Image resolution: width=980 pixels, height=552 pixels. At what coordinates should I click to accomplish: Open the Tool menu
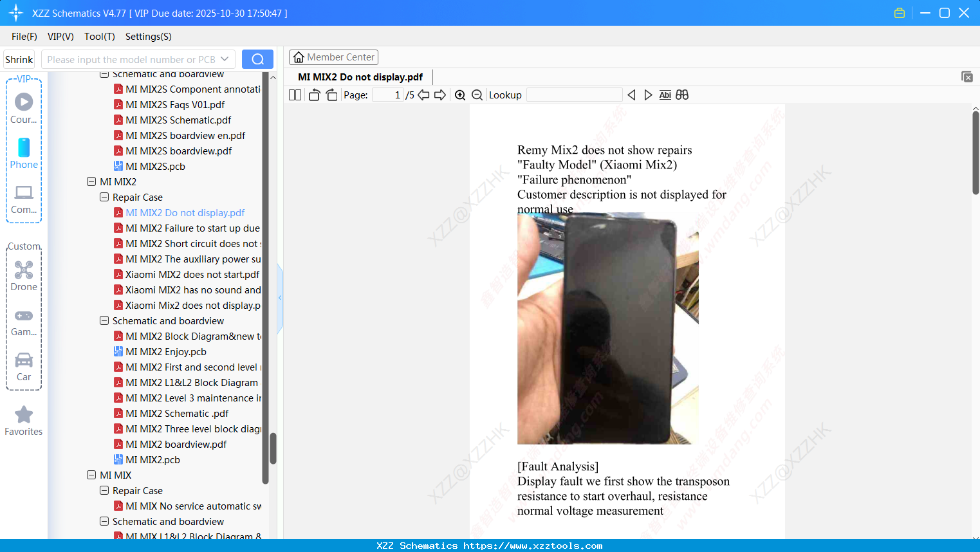(x=99, y=37)
